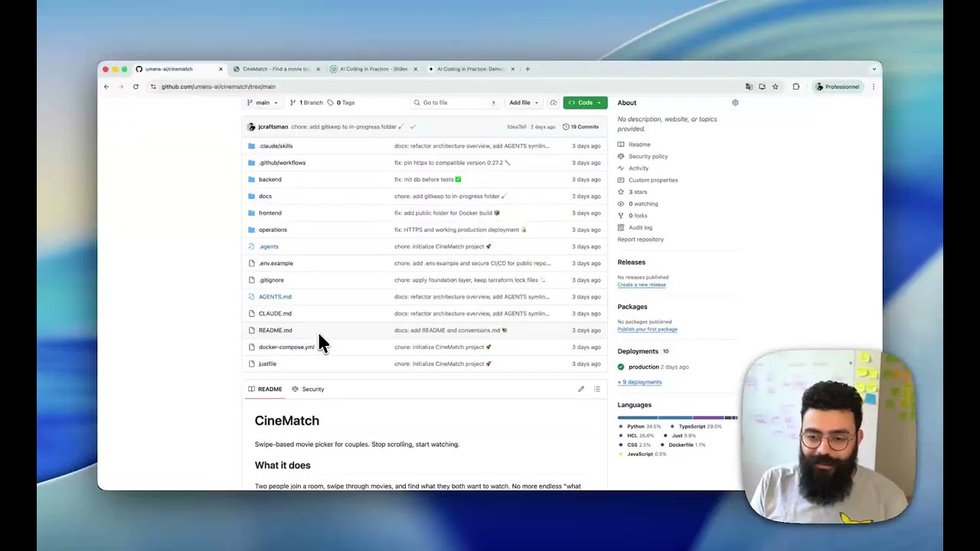Select the README tab

(x=265, y=390)
